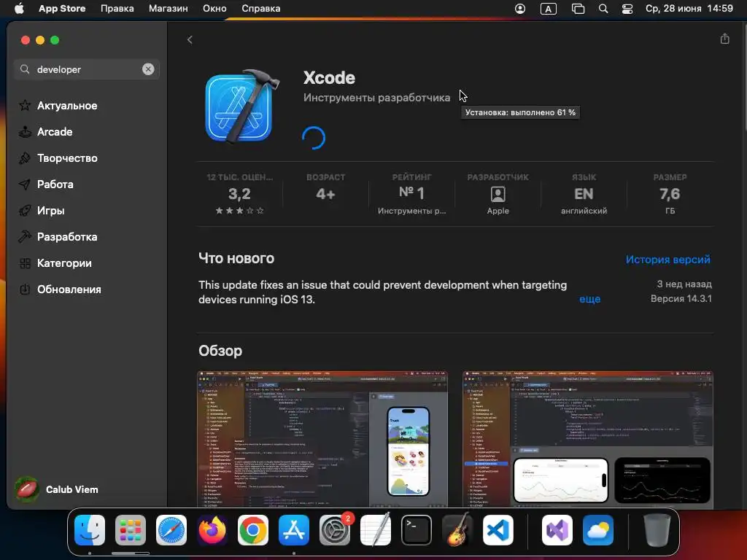Open the App Store menu
Viewport: 747px width, 560px height.
(x=62, y=9)
